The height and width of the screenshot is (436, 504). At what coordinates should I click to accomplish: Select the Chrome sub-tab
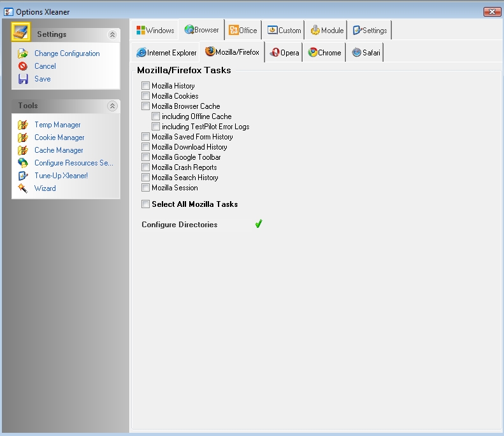tap(324, 52)
